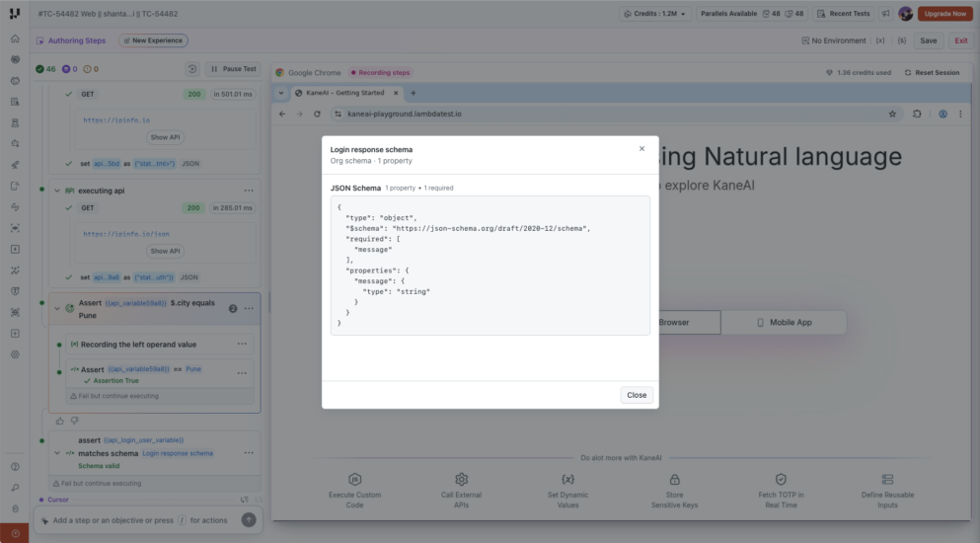Click the browser reload icon
Image resolution: width=980 pixels, height=543 pixels.
[x=317, y=114]
